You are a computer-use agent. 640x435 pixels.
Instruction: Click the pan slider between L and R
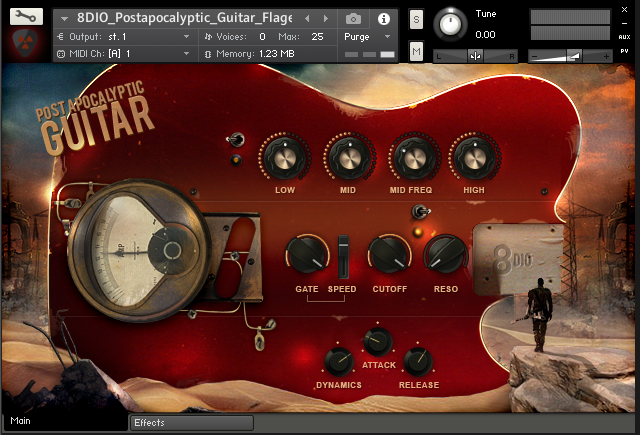tap(476, 56)
